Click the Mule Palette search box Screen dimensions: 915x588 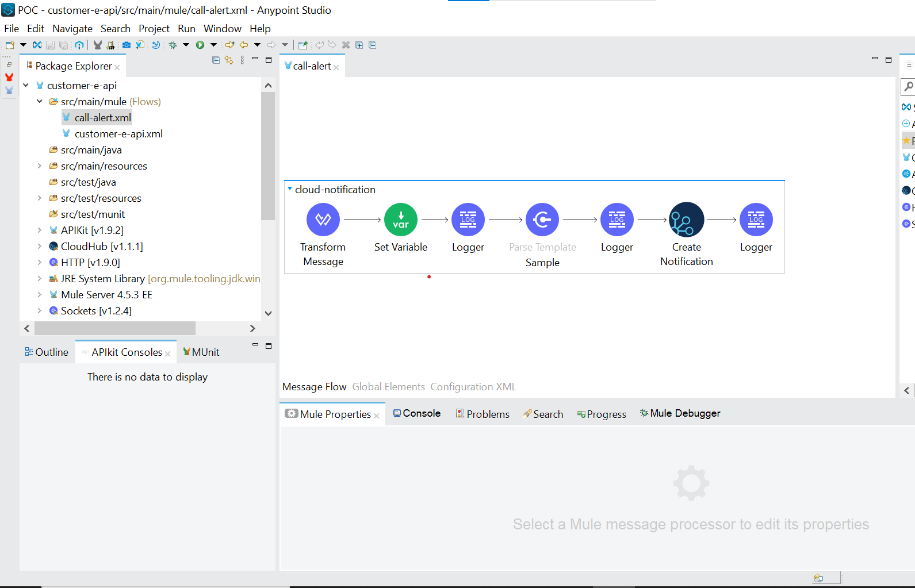(908, 87)
